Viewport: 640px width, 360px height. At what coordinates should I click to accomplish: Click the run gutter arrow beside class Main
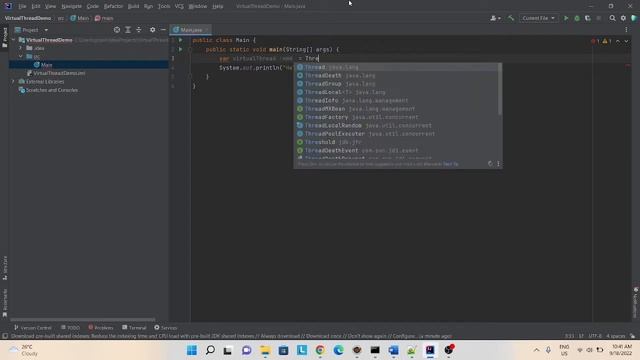(180, 40)
